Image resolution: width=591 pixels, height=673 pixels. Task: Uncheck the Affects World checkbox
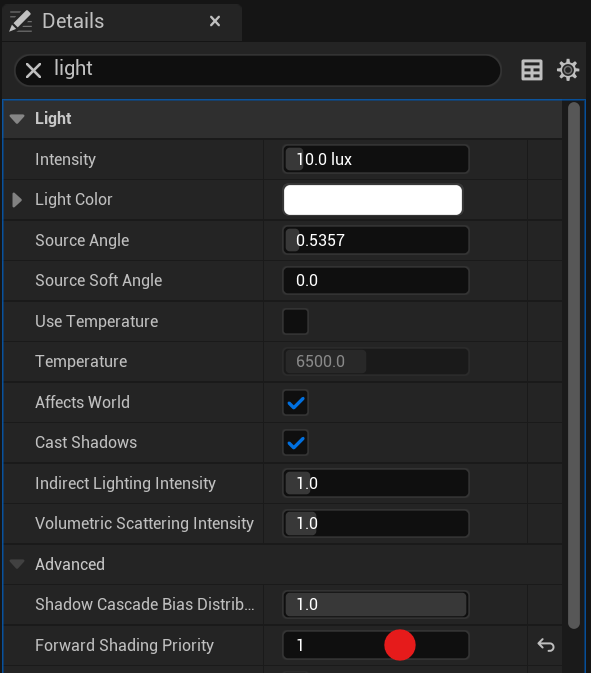click(x=295, y=403)
